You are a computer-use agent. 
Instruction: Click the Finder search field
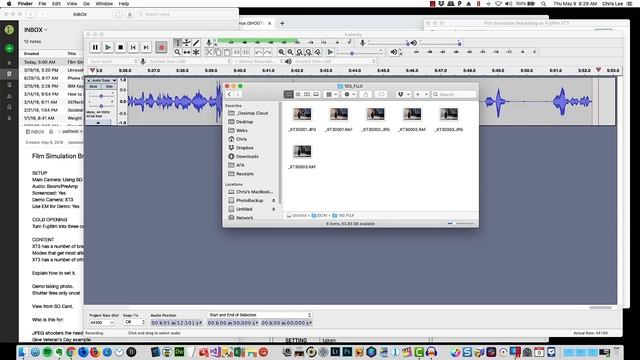(454, 94)
